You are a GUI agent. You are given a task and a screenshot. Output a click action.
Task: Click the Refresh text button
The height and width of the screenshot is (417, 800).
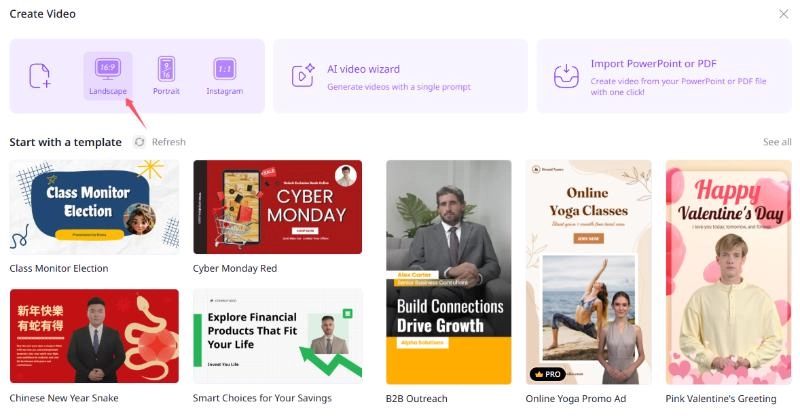(168, 142)
